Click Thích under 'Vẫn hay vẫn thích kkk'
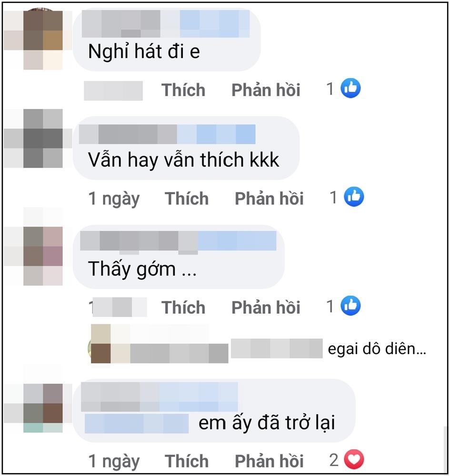Image resolution: width=450 pixels, height=476 pixels. [187, 198]
